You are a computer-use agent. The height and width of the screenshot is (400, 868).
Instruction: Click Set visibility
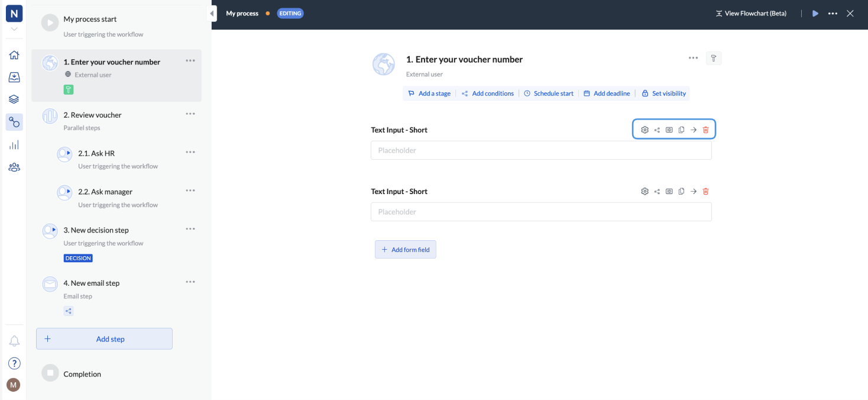[664, 93]
